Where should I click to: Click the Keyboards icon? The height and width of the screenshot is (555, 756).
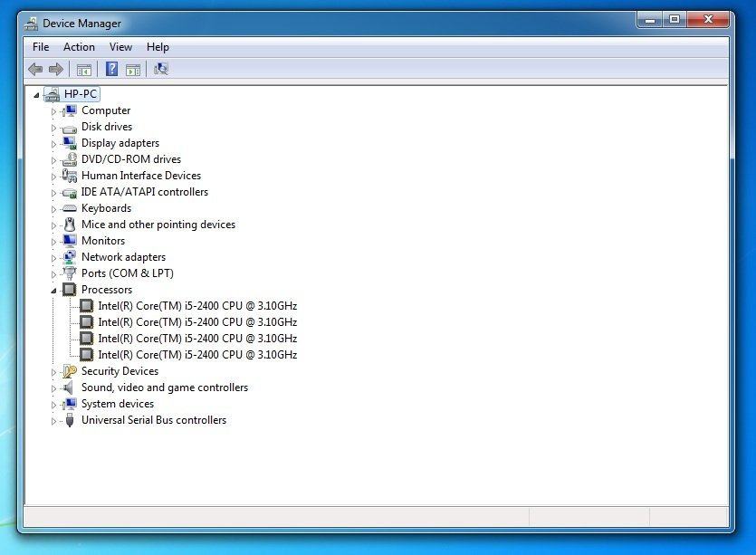point(70,208)
